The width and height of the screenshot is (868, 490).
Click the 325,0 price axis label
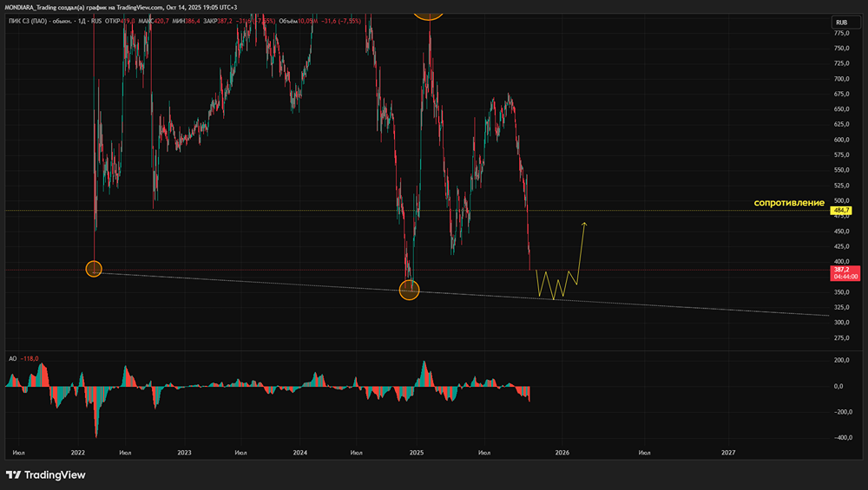[841, 307]
